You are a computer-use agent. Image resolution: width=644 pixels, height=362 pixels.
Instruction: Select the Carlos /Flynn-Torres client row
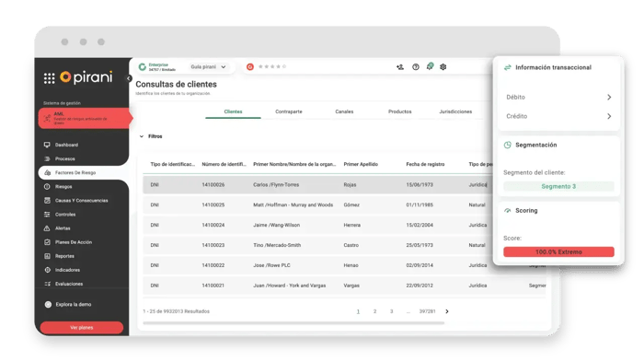click(x=318, y=185)
